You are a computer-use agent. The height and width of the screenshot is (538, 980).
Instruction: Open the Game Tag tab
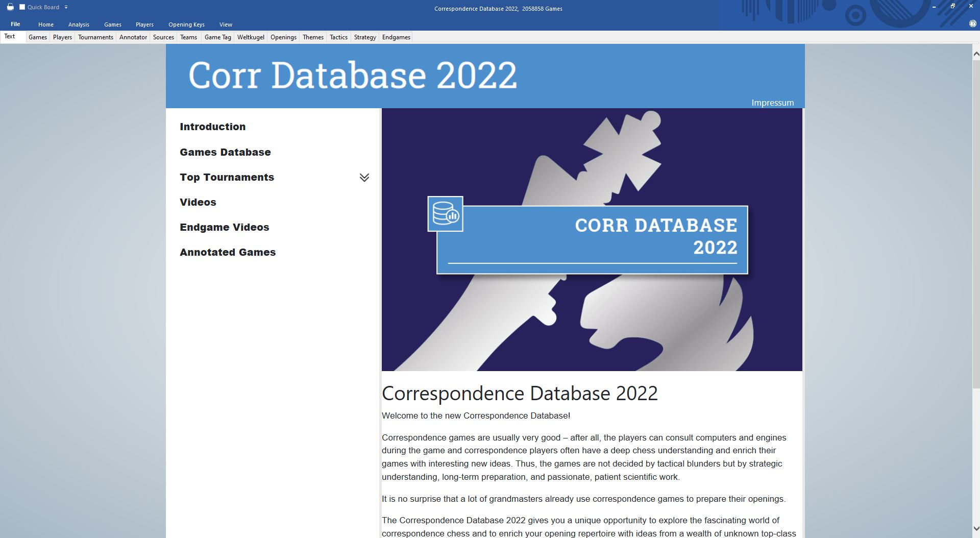pyautogui.click(x=218, y=37)
